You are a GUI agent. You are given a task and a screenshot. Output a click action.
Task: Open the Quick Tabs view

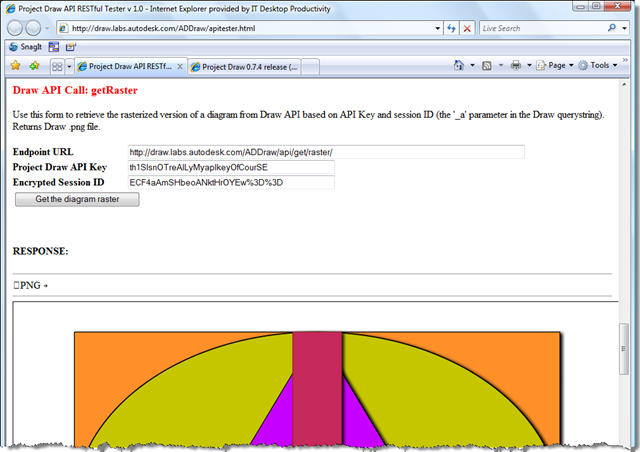coord(57,67)
